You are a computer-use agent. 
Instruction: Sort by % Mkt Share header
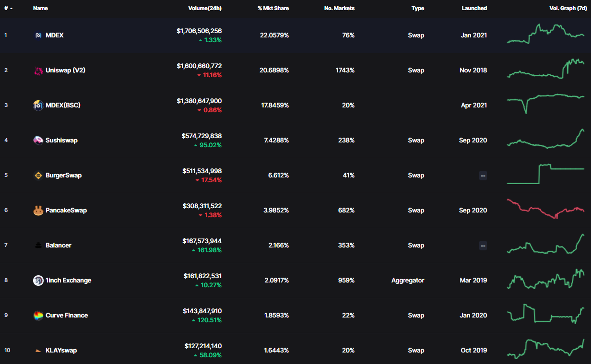point(273,8)
